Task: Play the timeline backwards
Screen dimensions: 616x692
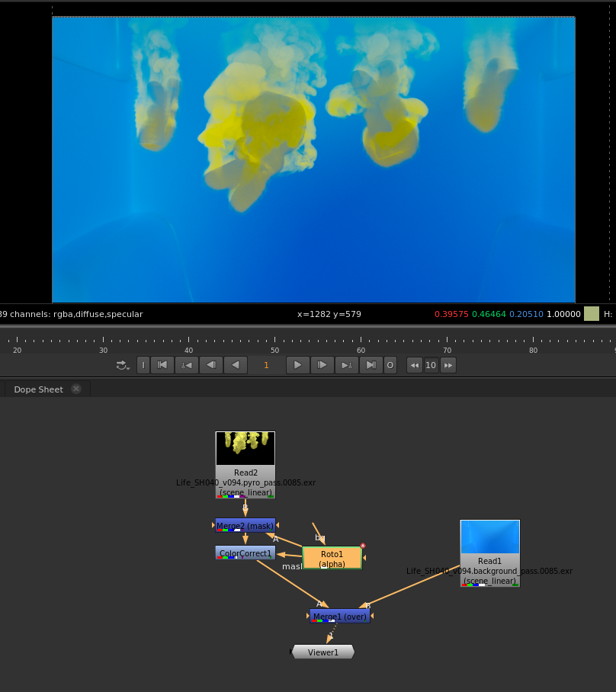Action: point(236,365)
